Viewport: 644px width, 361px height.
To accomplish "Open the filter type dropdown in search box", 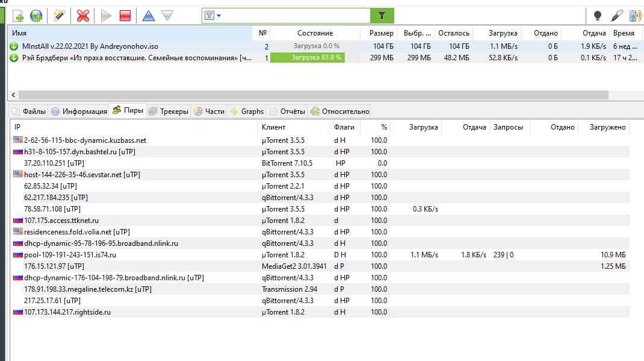I will 212,16.
